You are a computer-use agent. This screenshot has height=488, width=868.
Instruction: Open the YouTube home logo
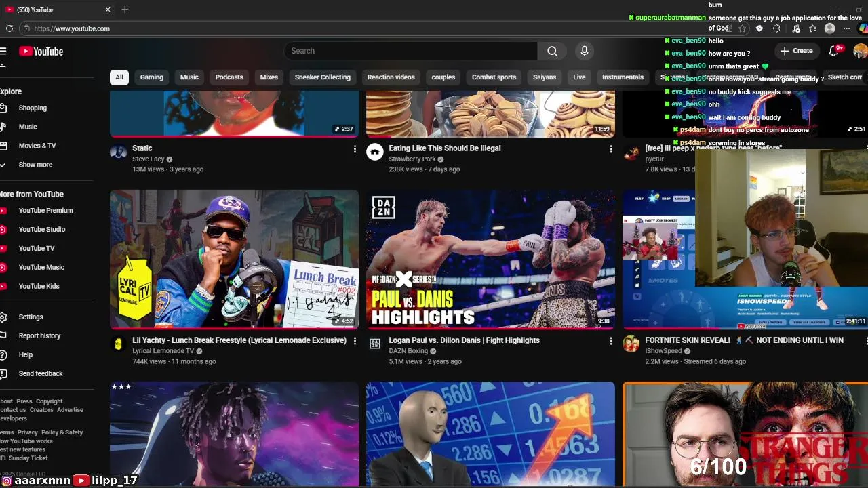coord(41,52)
